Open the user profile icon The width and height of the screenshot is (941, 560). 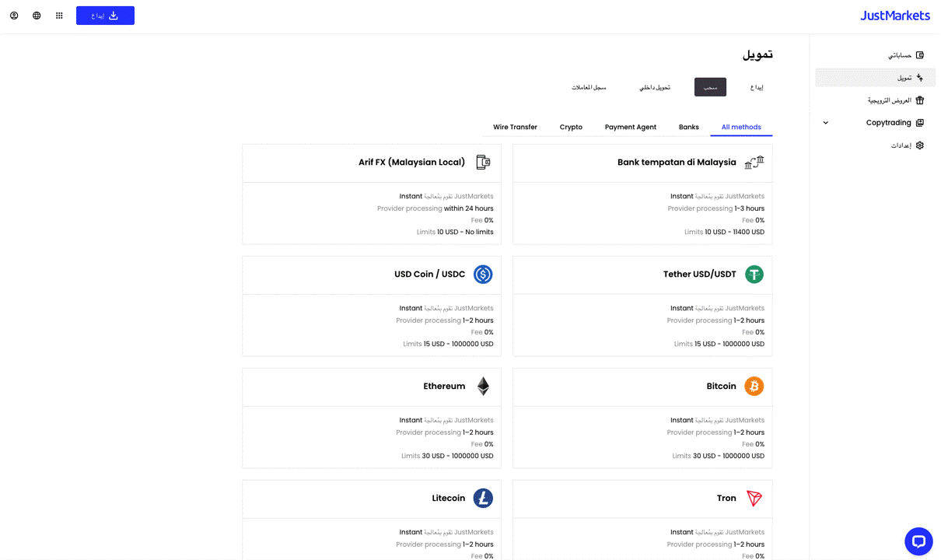tap(14, 16)
